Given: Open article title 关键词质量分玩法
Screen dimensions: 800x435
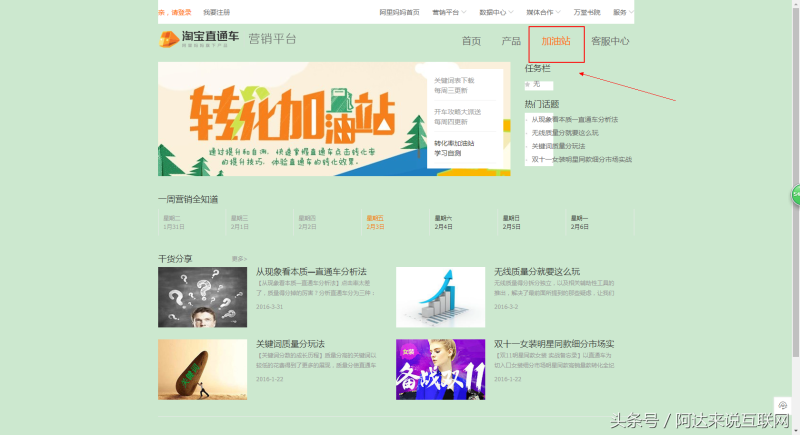Looking at the screenshot, I should coord(290,344).
